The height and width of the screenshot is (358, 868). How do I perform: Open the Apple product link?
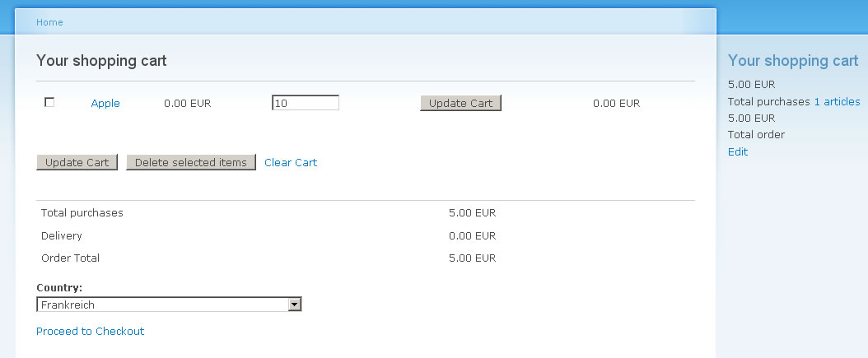[105, 104]
